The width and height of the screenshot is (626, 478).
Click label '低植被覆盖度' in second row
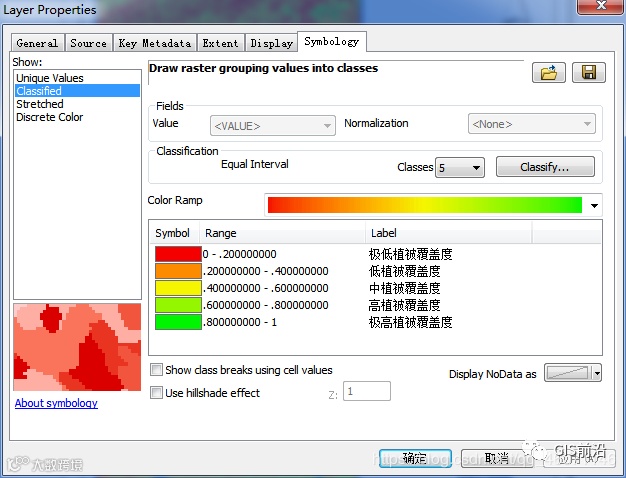(x=404, y=271)
